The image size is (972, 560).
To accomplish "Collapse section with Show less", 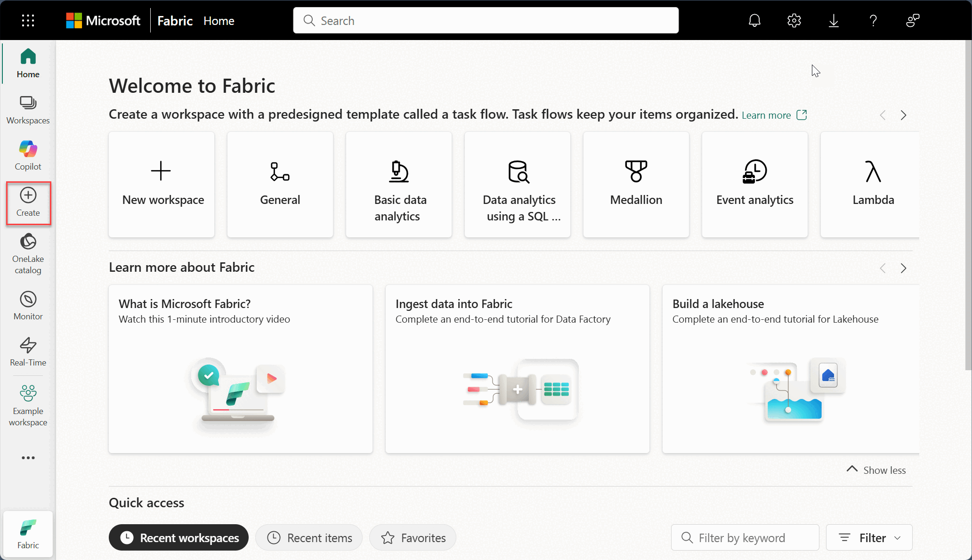I will tap(876, 470).
